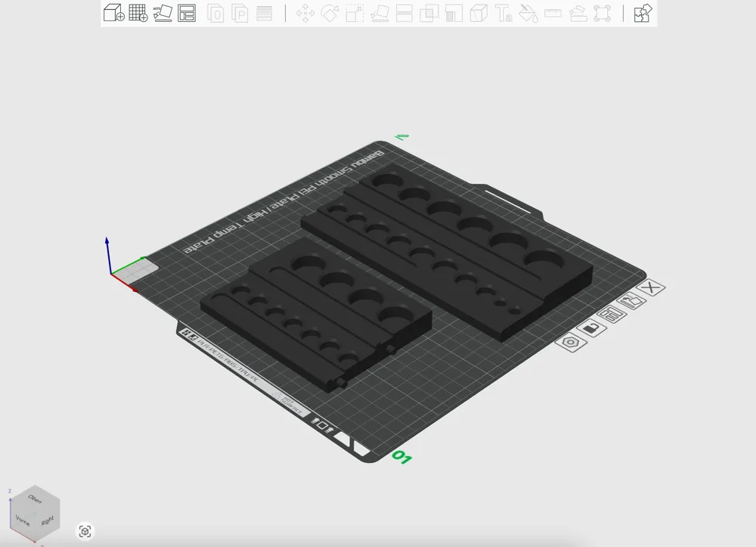Image resolution: width=756 pixels, height=547 pixels.
Task: Toggle the plate lock padlock
Action: pos(592,328)
